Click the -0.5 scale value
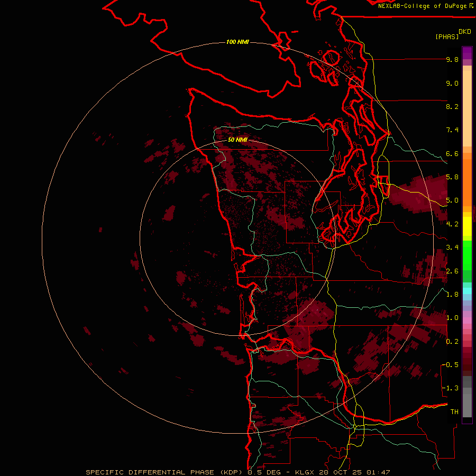476x476 pixels. pos(450,365)
